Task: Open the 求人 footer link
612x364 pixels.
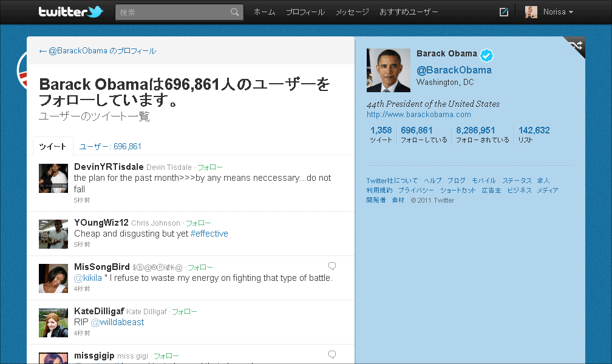Action: pos(543,181)
